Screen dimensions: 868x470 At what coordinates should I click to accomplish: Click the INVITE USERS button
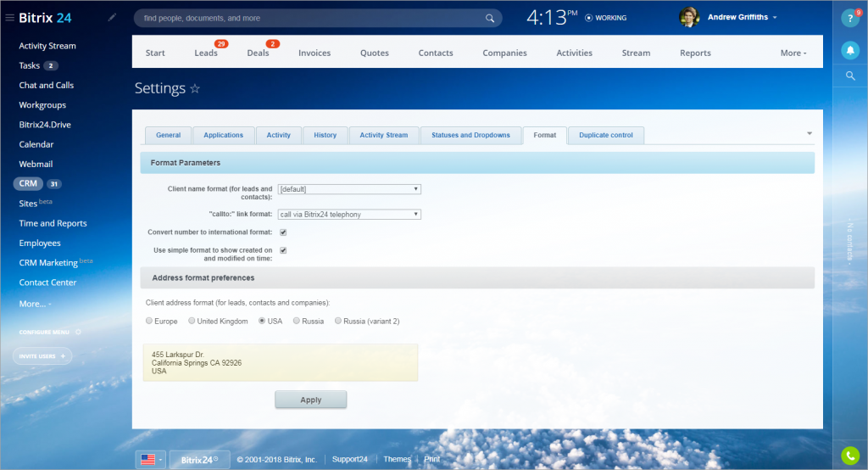(42, 356)
